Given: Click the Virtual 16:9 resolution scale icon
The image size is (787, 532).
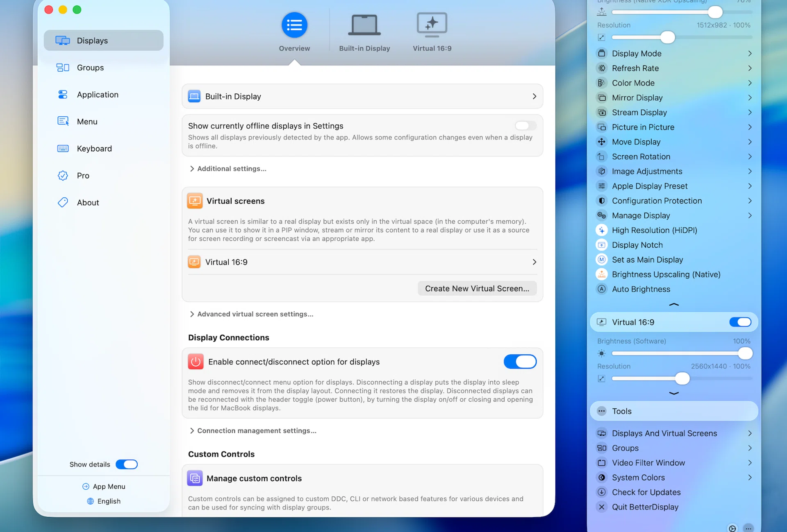Looking at the screenshot, I should click(601, 378).
